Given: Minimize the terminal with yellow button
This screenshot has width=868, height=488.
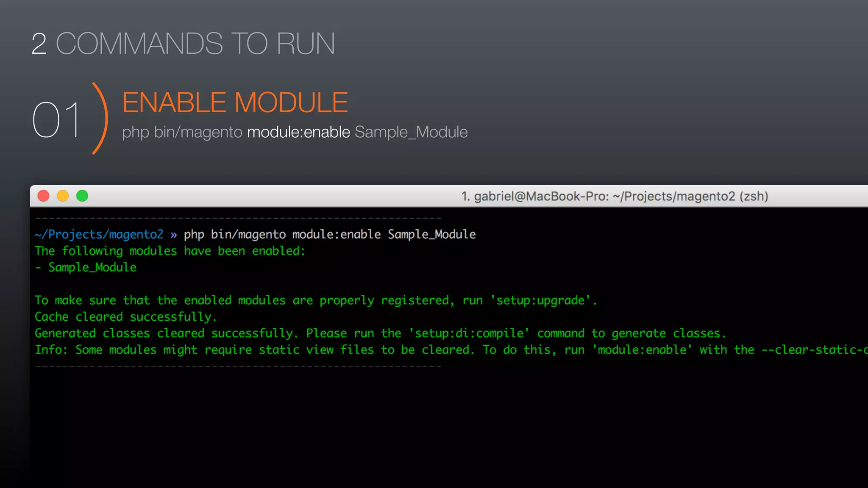Looking at the screenshot, I should click(63, 196).
